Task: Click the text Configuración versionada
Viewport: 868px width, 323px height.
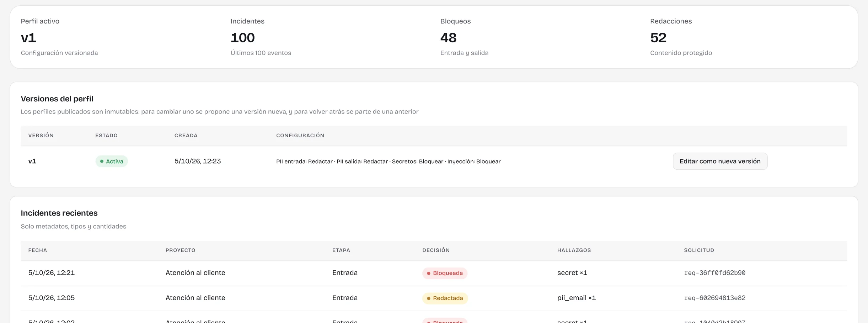Action: tap(59, 53)
